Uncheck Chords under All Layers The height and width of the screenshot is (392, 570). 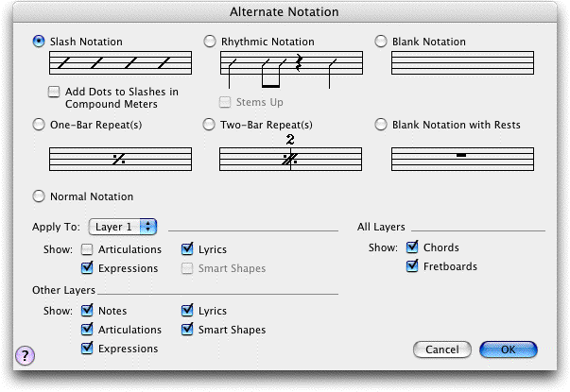[x=411, y=248]
